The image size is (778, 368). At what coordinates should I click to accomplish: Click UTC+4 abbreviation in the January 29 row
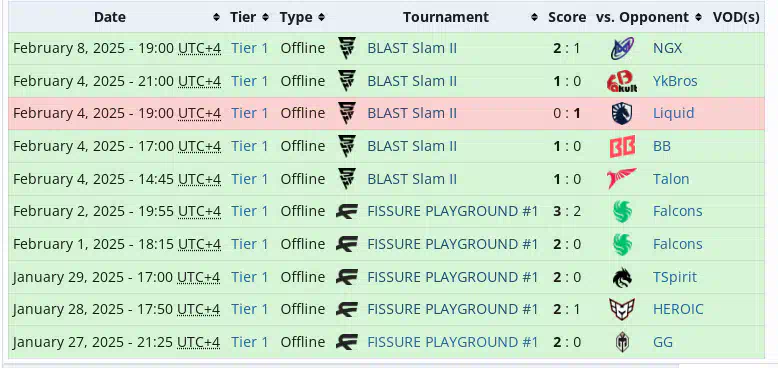point(199,277)
